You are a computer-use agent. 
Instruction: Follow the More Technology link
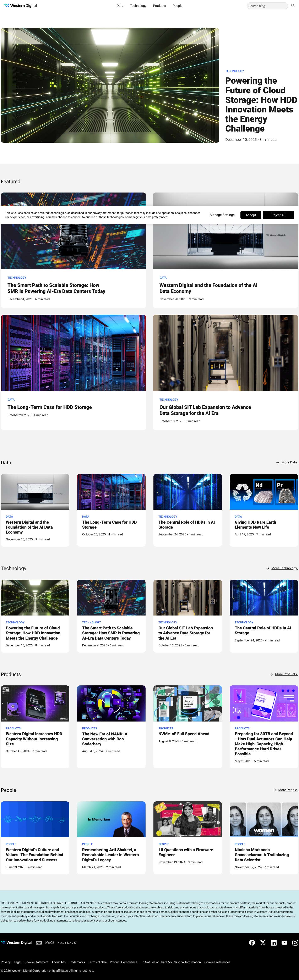284,568
